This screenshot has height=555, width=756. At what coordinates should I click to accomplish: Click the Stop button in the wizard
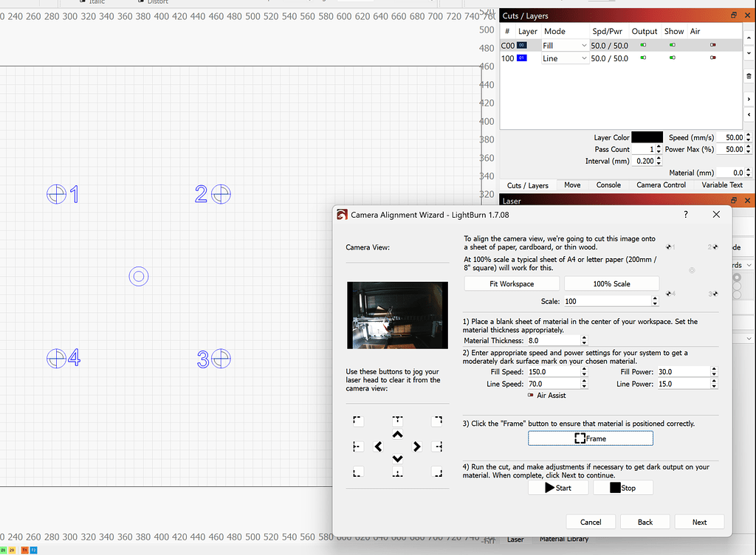point(622,487)
